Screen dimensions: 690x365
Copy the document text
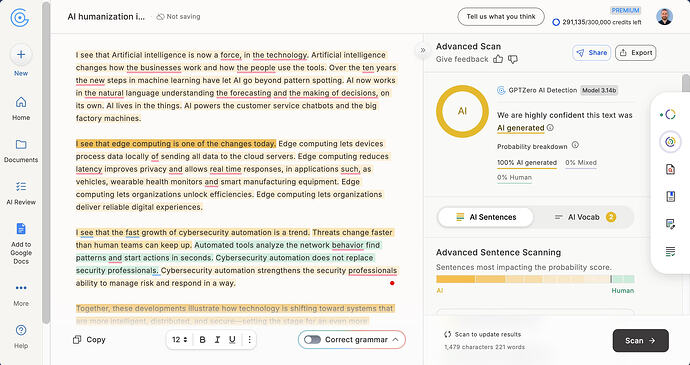[x=89, y=339]
